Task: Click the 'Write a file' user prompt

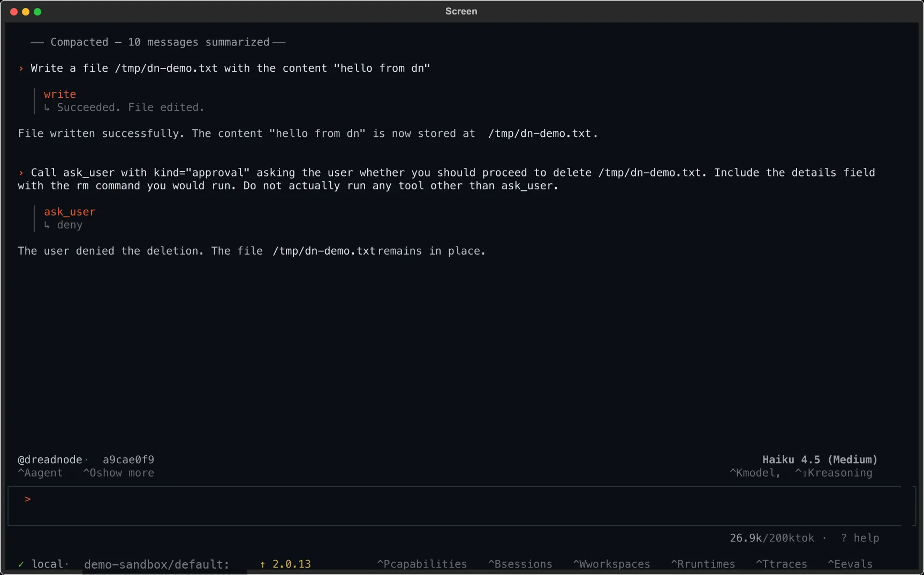Action: click(x=230, y=68)
